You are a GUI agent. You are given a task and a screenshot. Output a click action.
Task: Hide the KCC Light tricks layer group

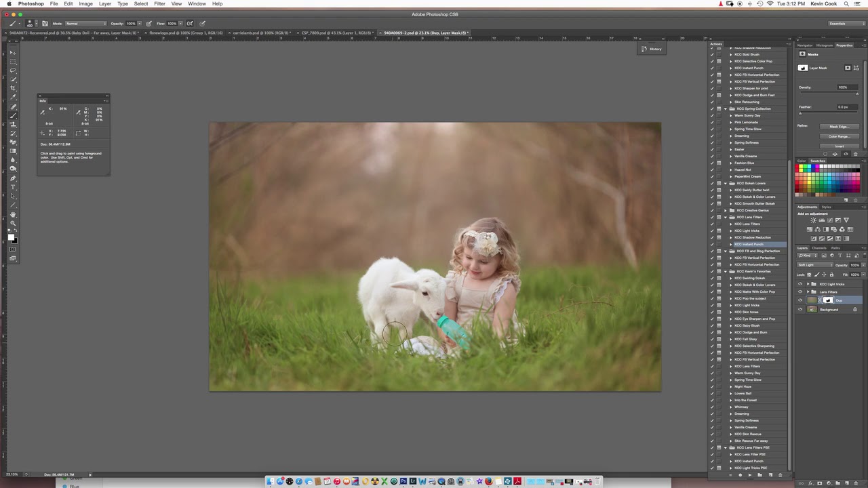coord(800,284)
